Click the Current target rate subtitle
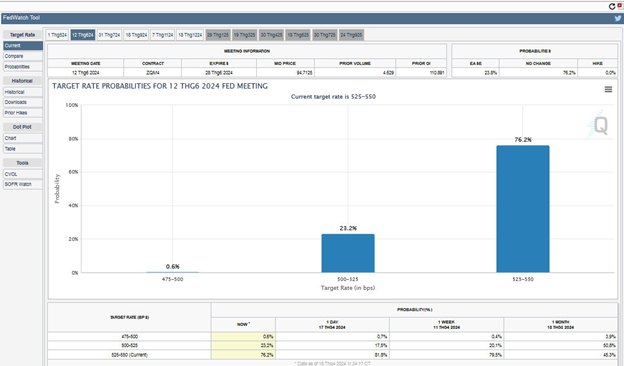624x366 pixels. coord(333,97)
